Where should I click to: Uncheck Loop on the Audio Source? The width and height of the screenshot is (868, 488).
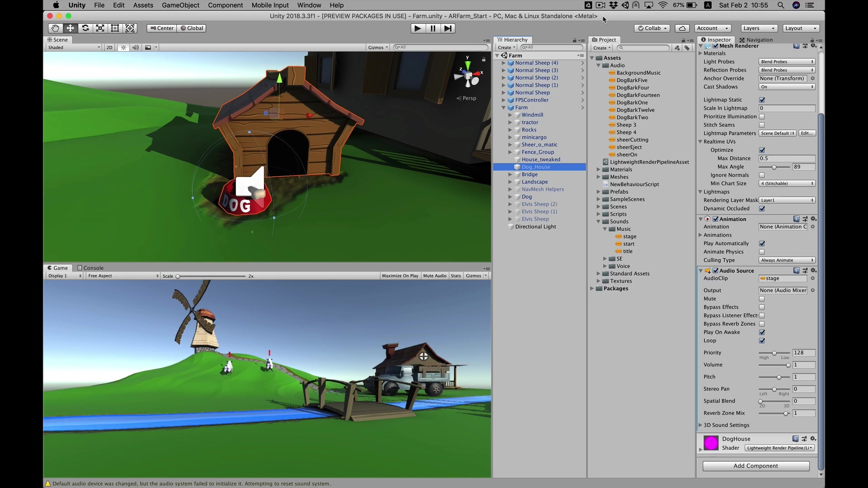tap(762, 341)
